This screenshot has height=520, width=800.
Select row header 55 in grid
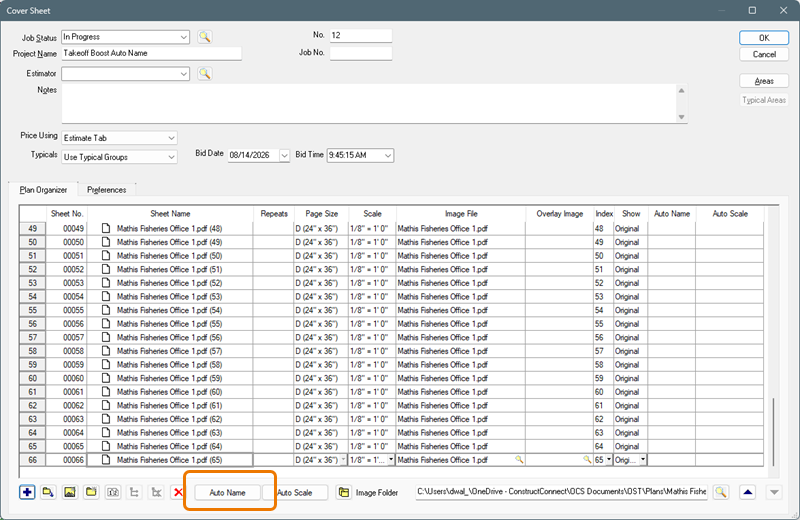(33, 310)
